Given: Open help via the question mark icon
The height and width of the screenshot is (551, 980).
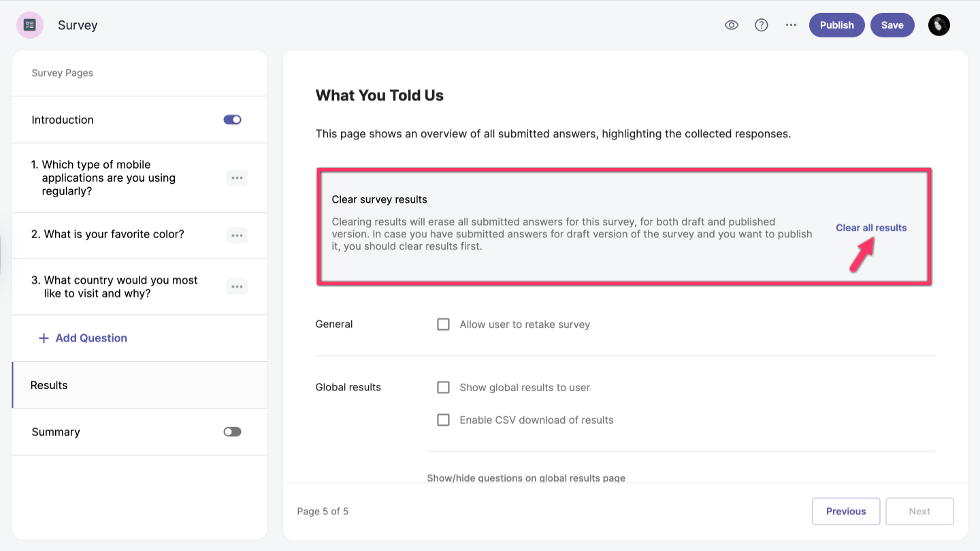Looking at the screenshot, I should click(762, 25).
